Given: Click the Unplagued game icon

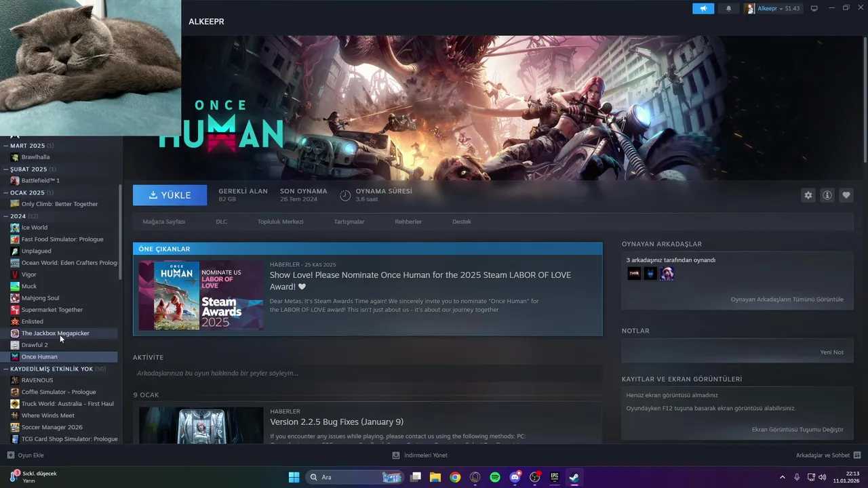Looking at the screenshot, I should pos(15,251).
